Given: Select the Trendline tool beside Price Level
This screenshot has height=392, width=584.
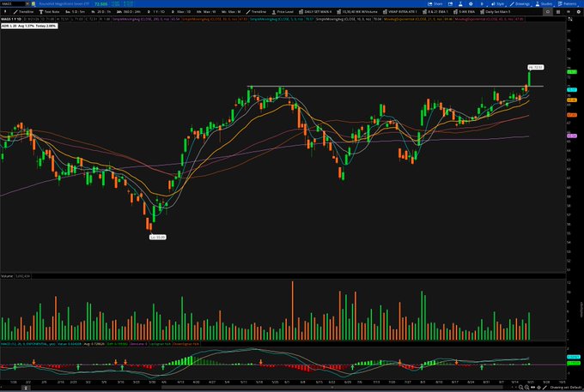Looking at the screenshot, I should (256, 11).
